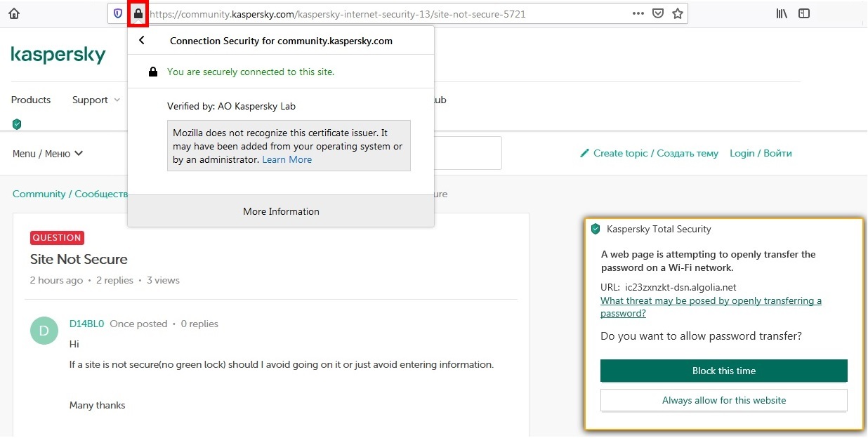868x438 pixels.
Task: Click the '3 views' count
Action: click(163, 280)
